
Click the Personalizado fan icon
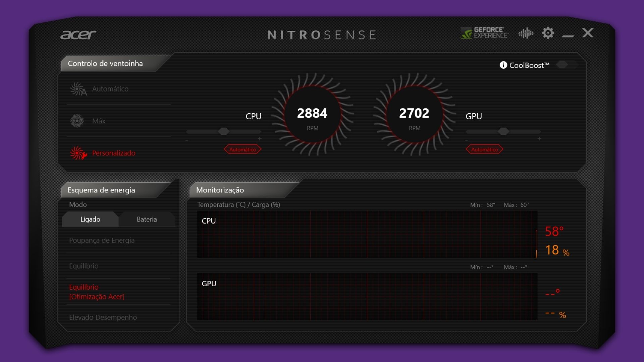78,153
